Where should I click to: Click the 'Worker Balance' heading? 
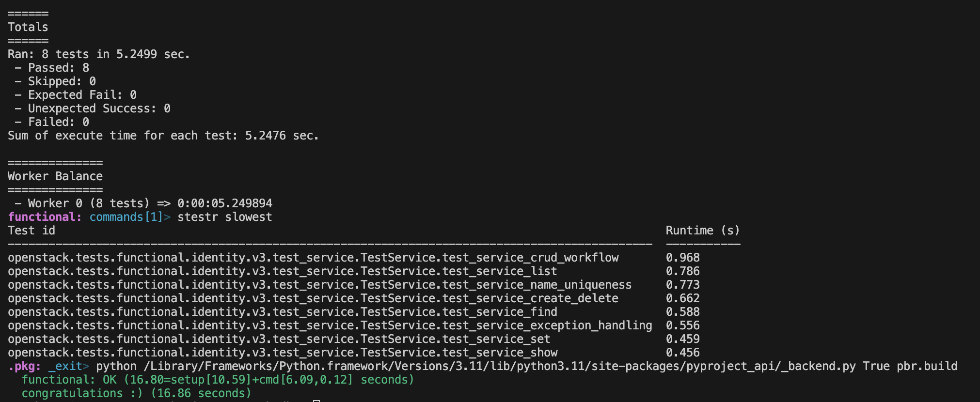pos(55,176)
